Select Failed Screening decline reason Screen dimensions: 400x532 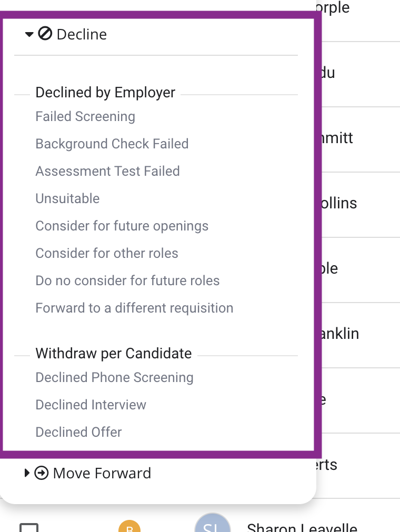coord(85,116)
